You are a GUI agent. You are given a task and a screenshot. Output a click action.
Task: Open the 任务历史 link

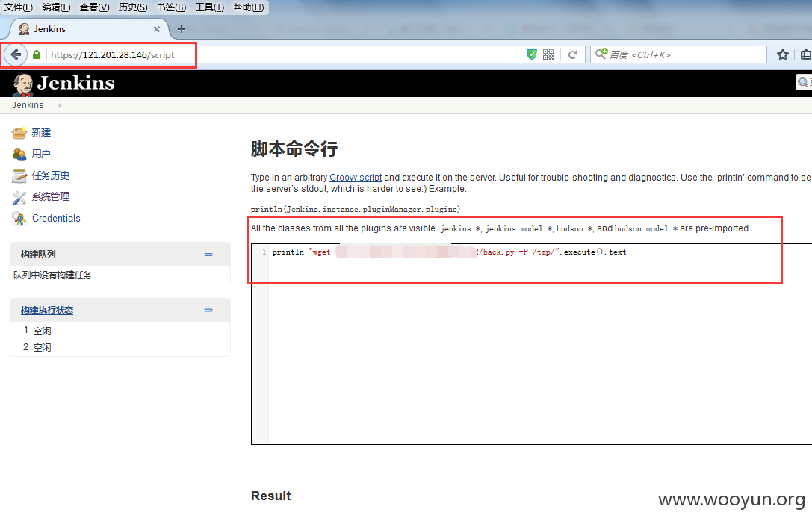pyautogui.click(x=51, y=175)
